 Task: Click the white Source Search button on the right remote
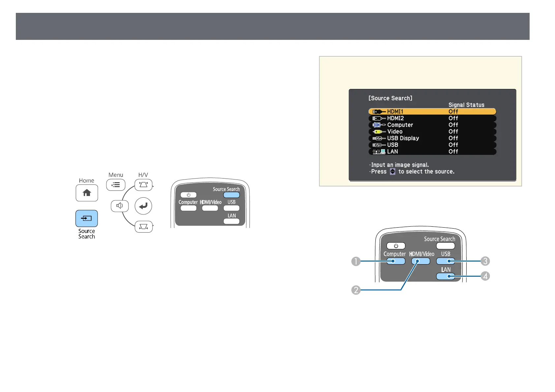point(446,246)
